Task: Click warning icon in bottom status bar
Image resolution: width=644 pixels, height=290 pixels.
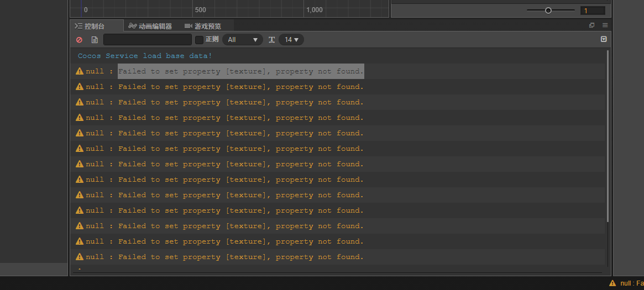Action: coord(612,283)
